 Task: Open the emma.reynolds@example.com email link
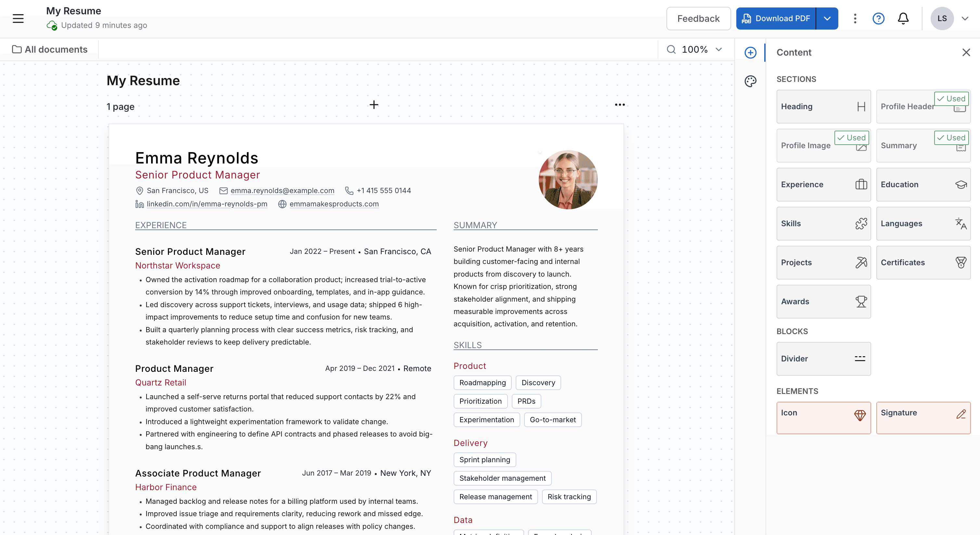[x=282, y=191]
